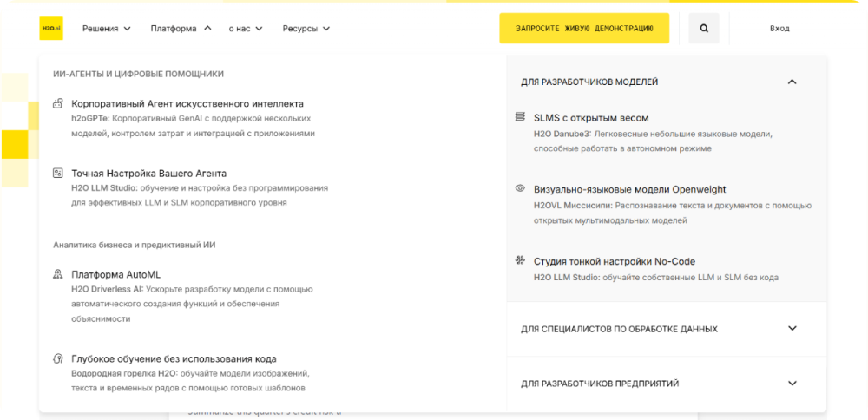Collapse Для разработчиков моделей section chevron
The height and width of the screenshot is (420, 868).
click(x=792, y=82)
